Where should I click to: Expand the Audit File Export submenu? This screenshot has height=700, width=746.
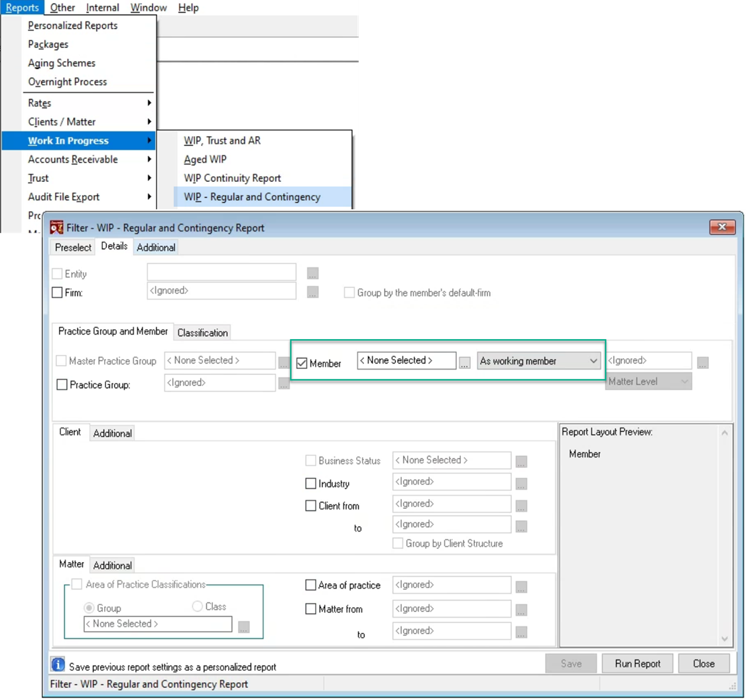(88, 196)
